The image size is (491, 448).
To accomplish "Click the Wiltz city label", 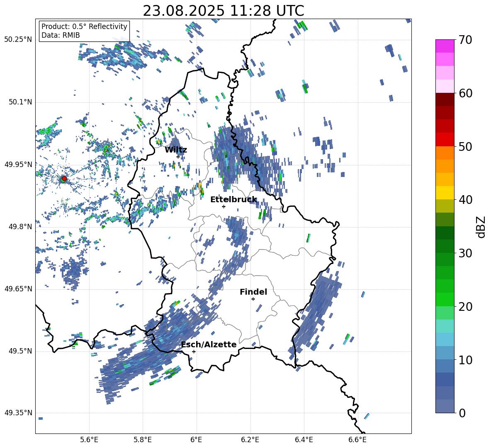I will 176,150.
